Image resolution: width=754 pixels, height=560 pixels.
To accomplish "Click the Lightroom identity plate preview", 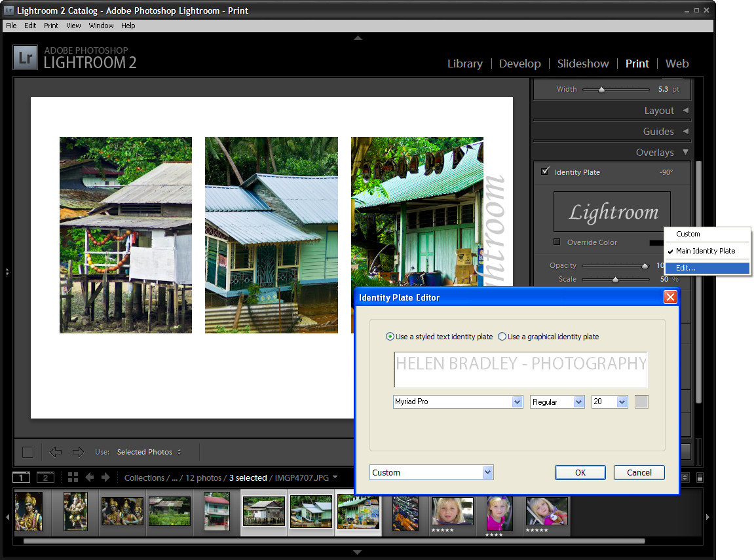I will tap(612, 212).
